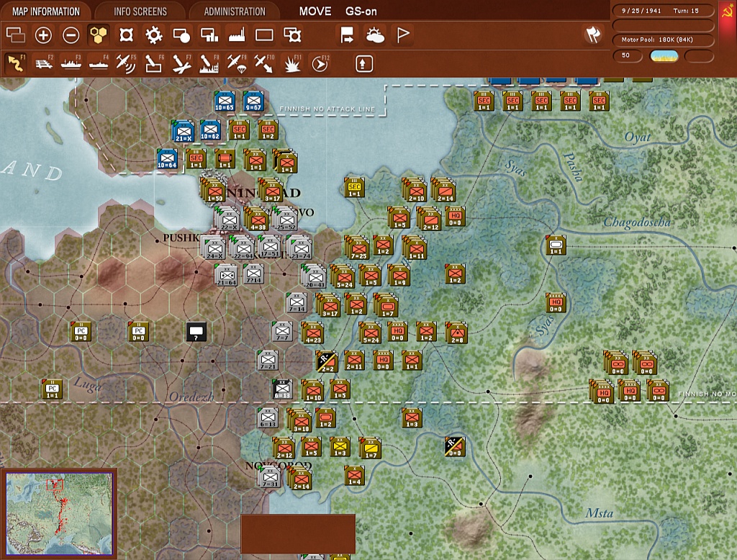
Task: Select the Soviet unit labeled 2=8
Action: [x=456, y=332]
